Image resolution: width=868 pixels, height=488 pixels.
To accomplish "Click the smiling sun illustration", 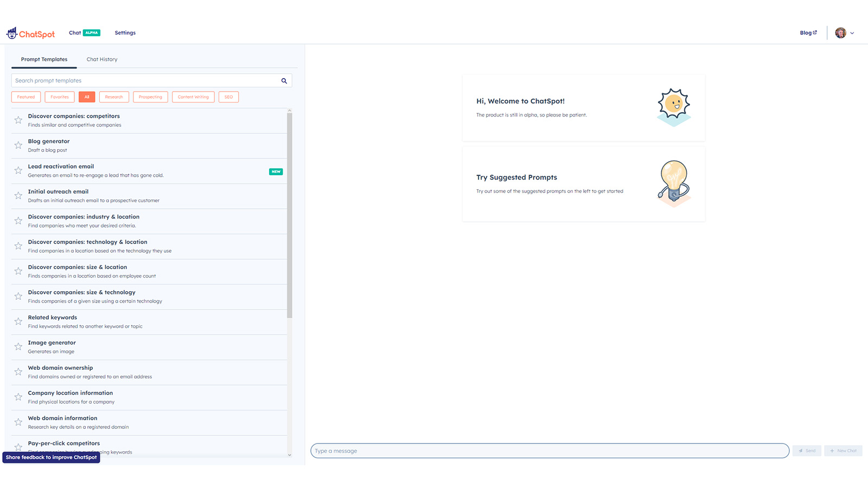I will point(674,107).
